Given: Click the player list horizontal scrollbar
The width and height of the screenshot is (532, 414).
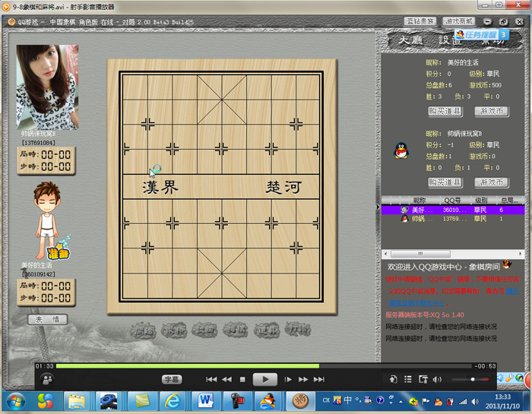Looking at the screenshot, I should click(420, 254).
